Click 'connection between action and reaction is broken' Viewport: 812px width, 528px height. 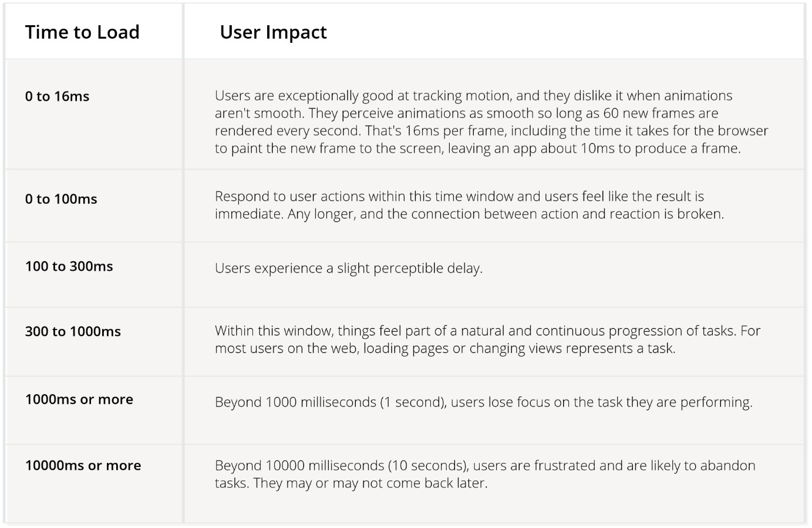[567, 214]
